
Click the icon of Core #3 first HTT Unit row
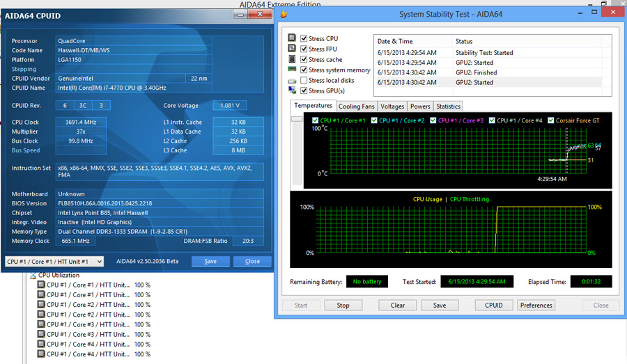(41, 324)
